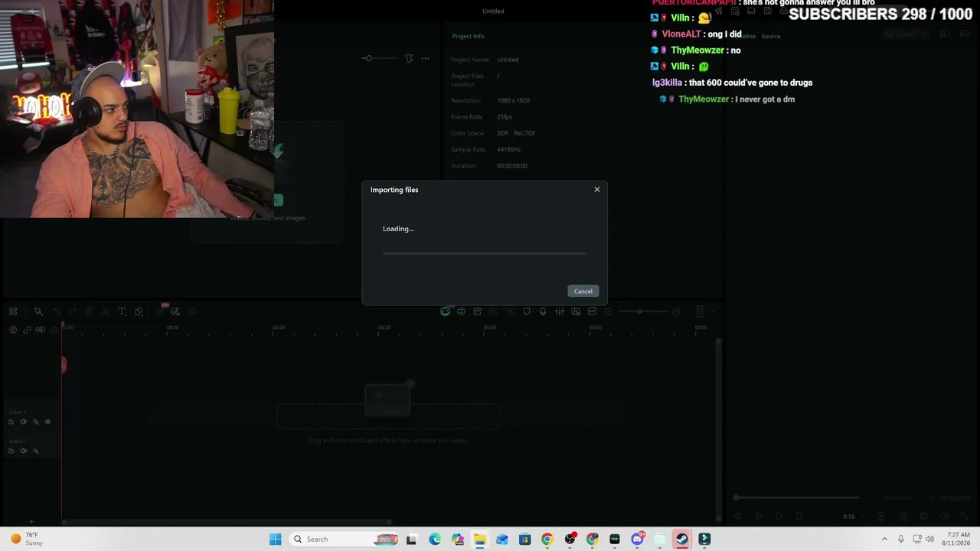The width and height of the screenshot is (980, 551).
Task: Switch to the Source preview tab
Action: coord(771,36)
